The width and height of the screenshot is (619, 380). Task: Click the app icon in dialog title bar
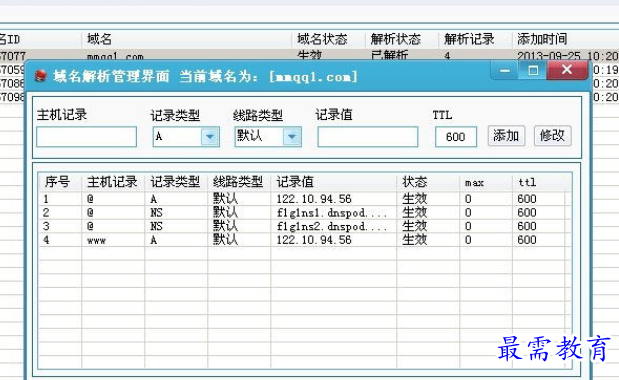(41, 75)
